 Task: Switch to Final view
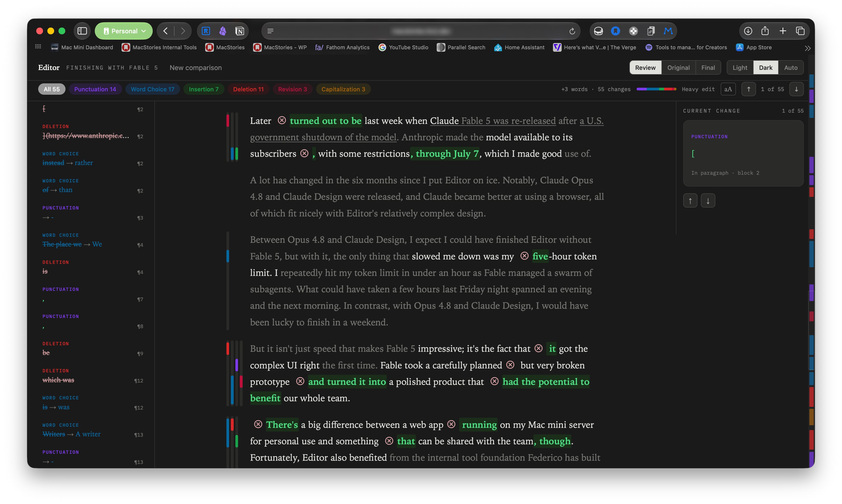point(708,68)
